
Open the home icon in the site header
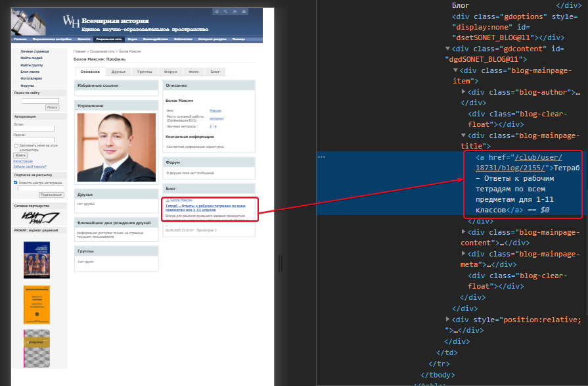coord(216,12)
